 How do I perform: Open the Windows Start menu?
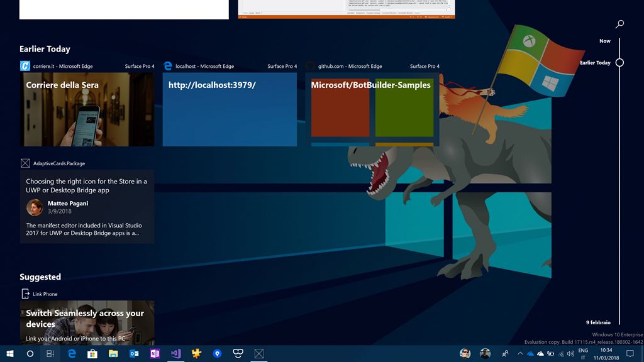pos(10,353)
